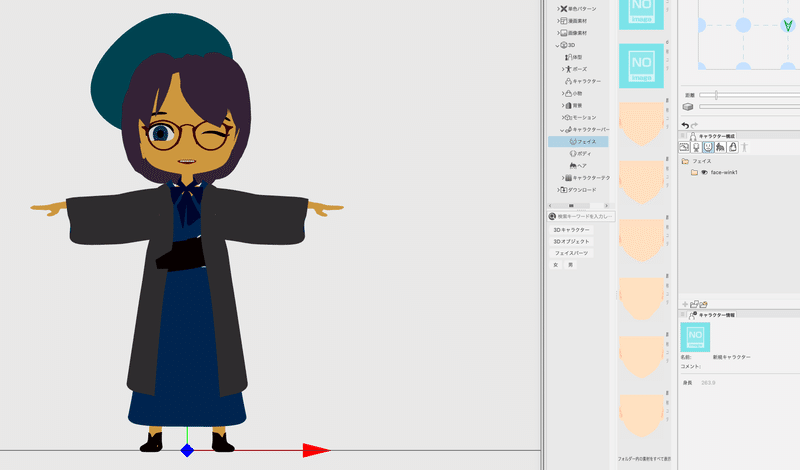Click the slider beside the cube icon
The height and width of the screenshot is (470, 800).
[x=749, y=107]
